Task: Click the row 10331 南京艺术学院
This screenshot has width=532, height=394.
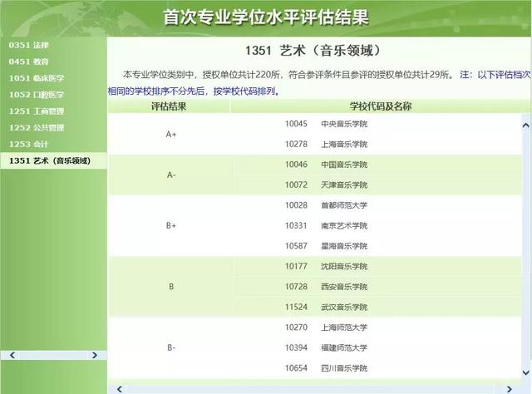Action: pos(377,225)
